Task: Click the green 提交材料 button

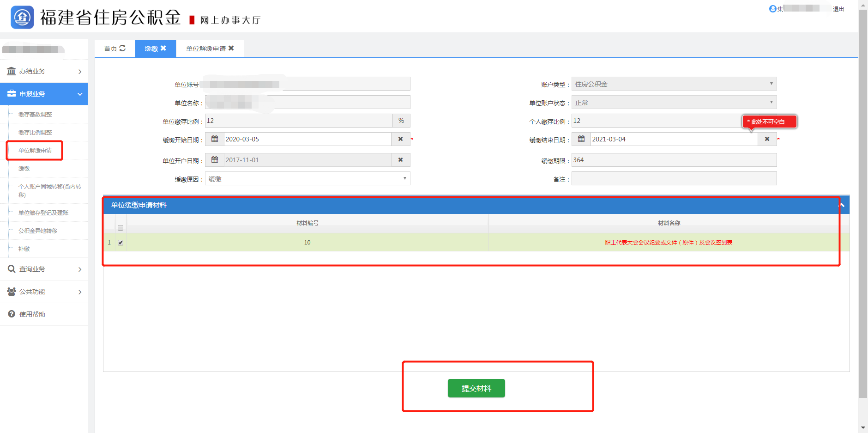Action: (x=476, y=388)
